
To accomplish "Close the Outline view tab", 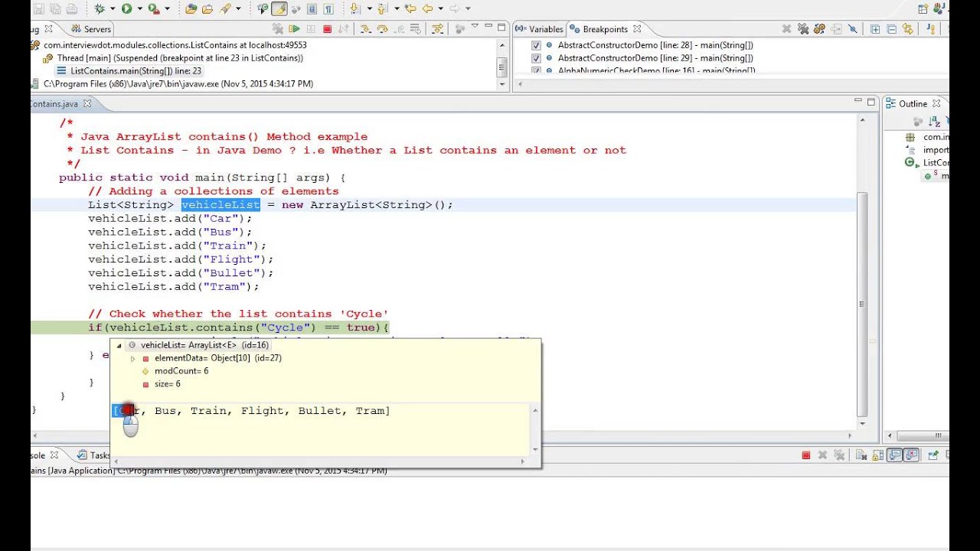I will click(x=936, y=103).
